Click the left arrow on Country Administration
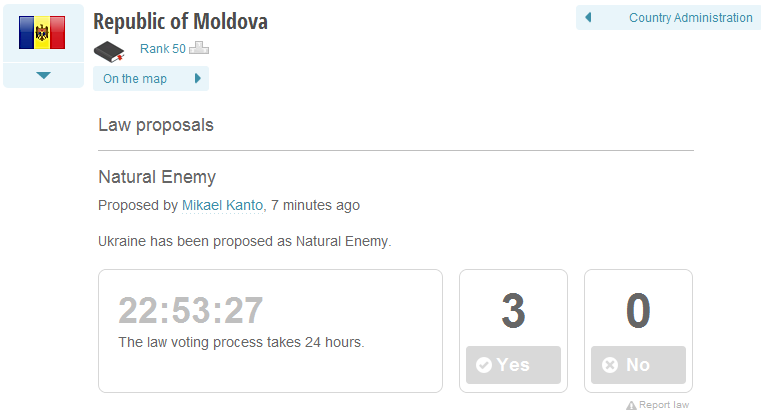This screenshot has width=761, height=420. [588, 17]
